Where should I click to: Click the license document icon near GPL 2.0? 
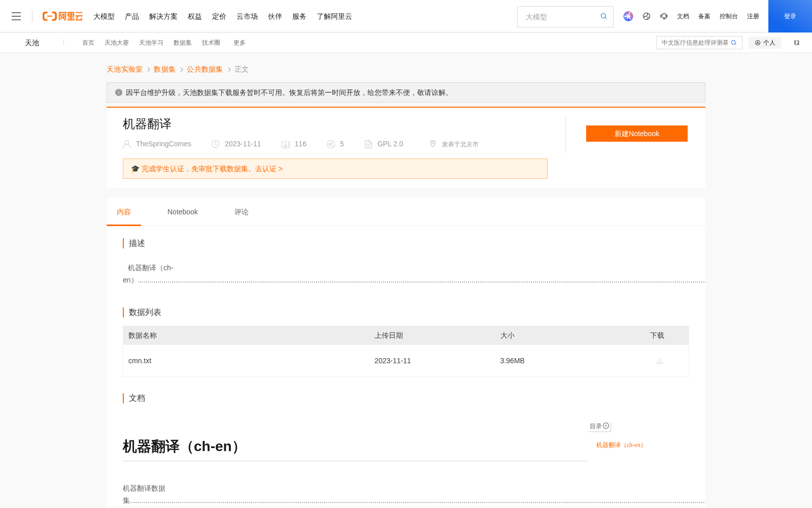368,144
